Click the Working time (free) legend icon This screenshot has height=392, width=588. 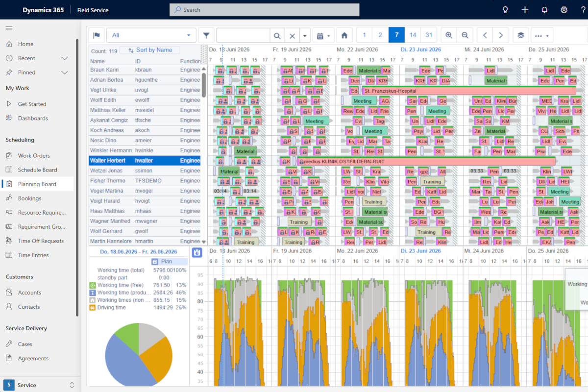(x=93, y=285)
